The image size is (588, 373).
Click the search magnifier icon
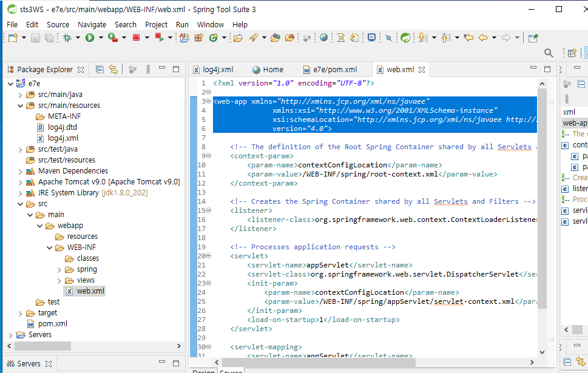[549, 53]
